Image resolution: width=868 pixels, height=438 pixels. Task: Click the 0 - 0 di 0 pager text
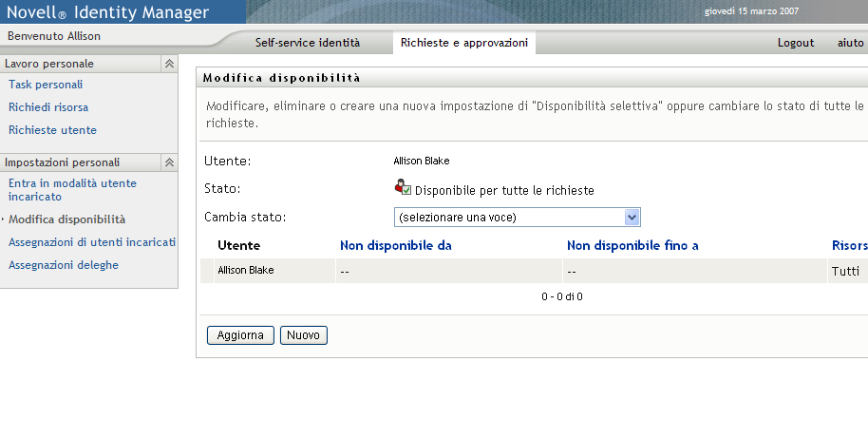point(562,296)
